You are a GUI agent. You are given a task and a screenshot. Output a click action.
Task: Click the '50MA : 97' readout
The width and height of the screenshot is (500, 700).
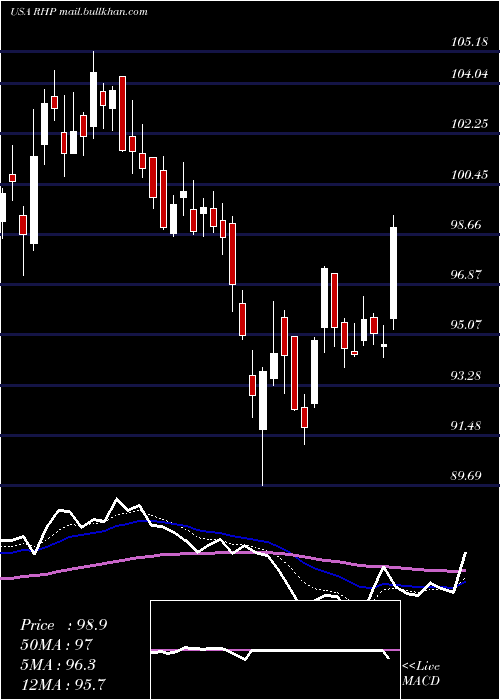tap(56, 645)
